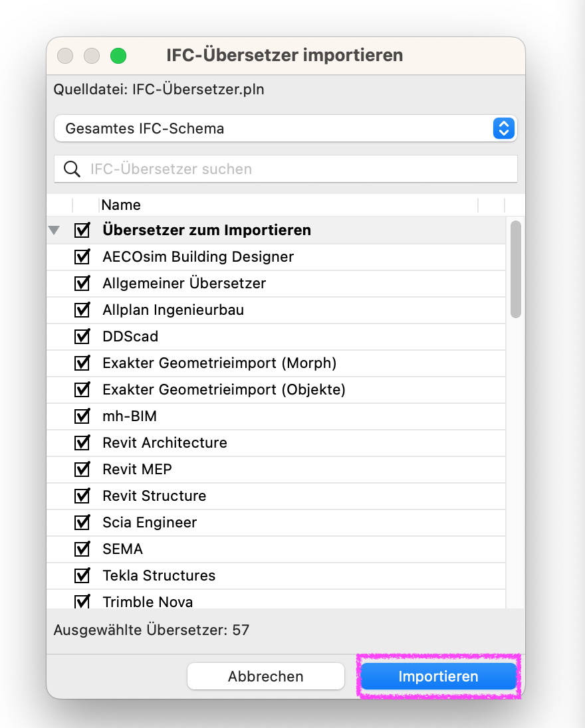Click the green zoom window button
Image resolution: width=585 pixels, height=728 pixels.
[x=118, y=56]
